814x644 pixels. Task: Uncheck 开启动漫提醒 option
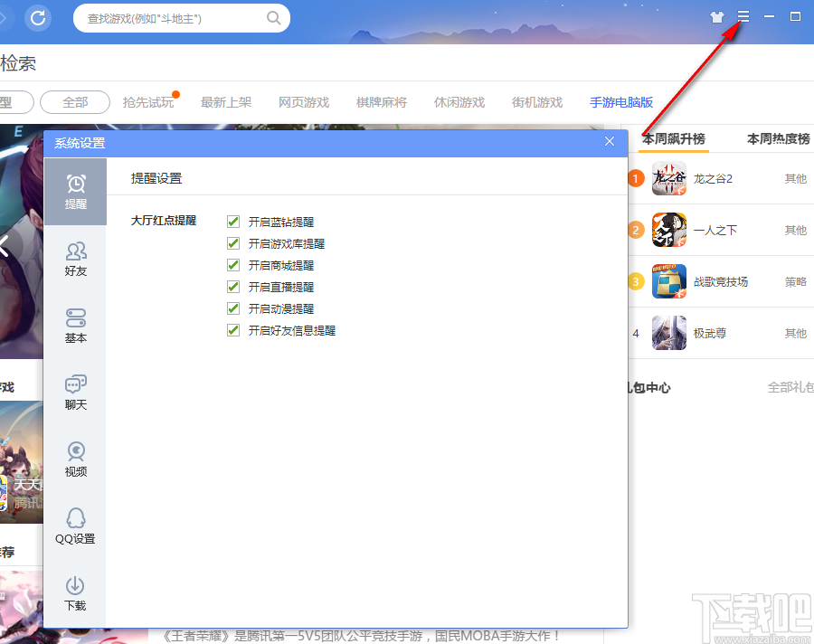(232, 308)
